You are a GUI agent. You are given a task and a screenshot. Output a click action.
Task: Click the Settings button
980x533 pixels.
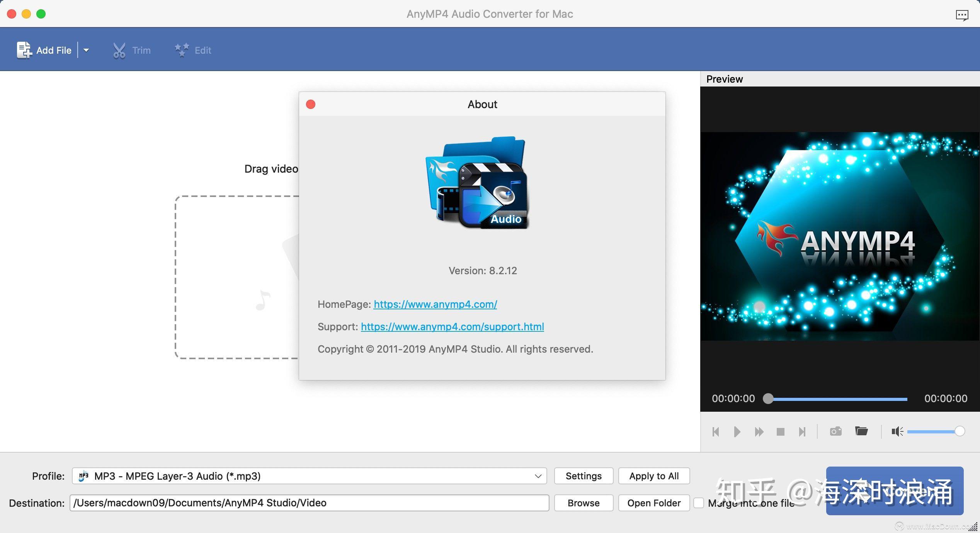pyautogui.click(x=584, y=476)
